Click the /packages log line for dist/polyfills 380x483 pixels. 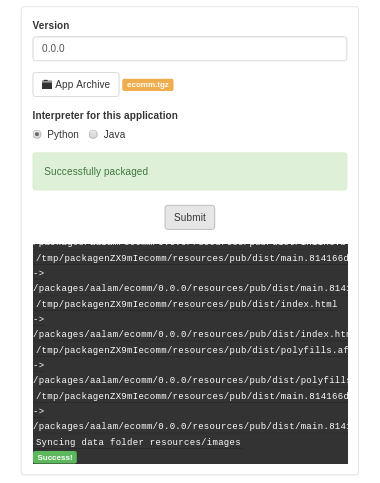coord(190,380)
